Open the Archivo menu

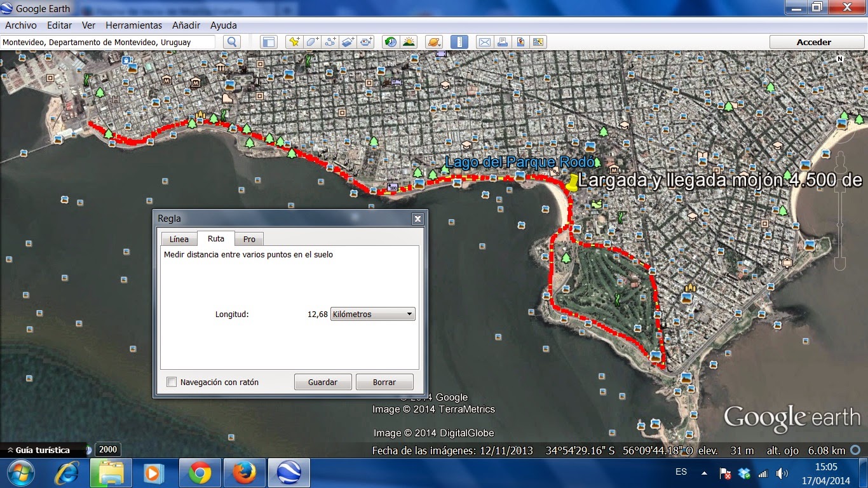[21, 25]
